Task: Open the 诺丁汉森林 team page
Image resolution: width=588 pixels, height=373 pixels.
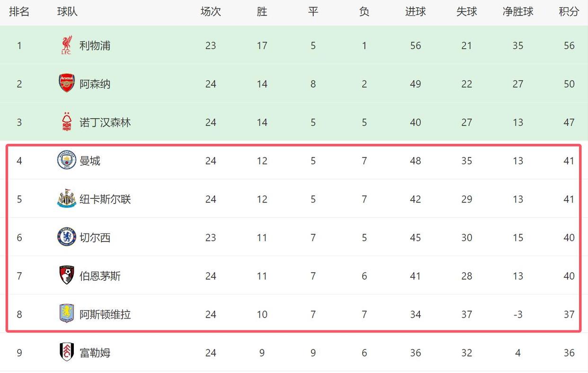Action: 105,122
